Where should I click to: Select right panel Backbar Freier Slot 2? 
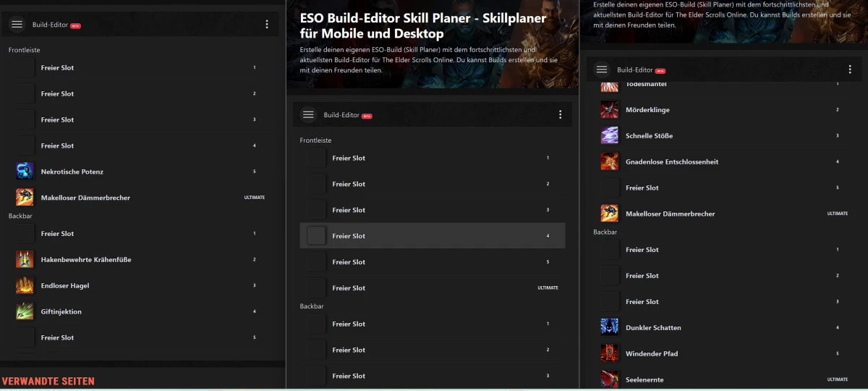(726, 276)
